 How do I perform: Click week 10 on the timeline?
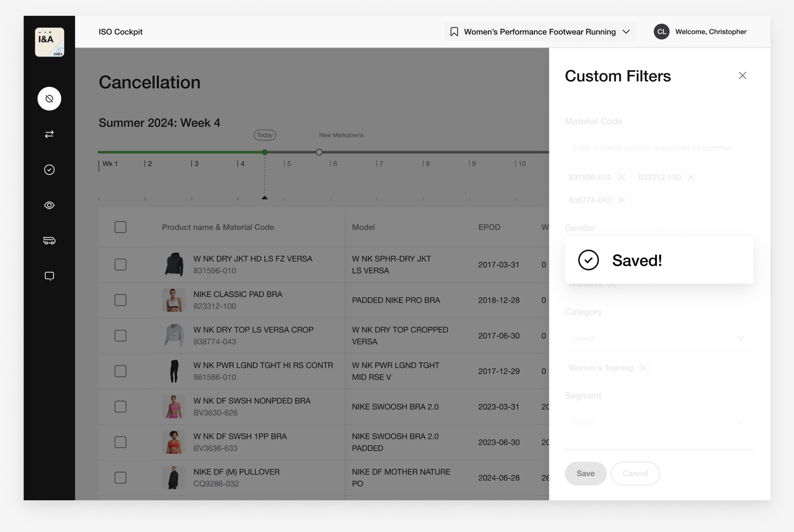pos(521,164)
